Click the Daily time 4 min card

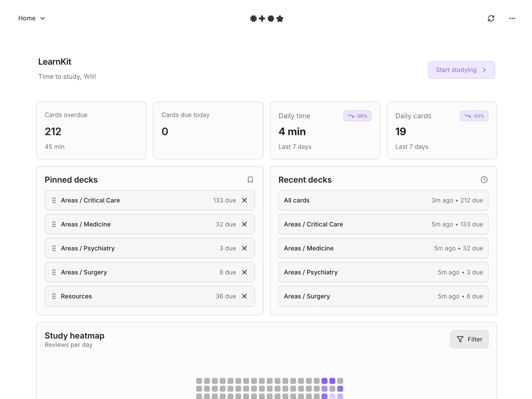[325, 131]
